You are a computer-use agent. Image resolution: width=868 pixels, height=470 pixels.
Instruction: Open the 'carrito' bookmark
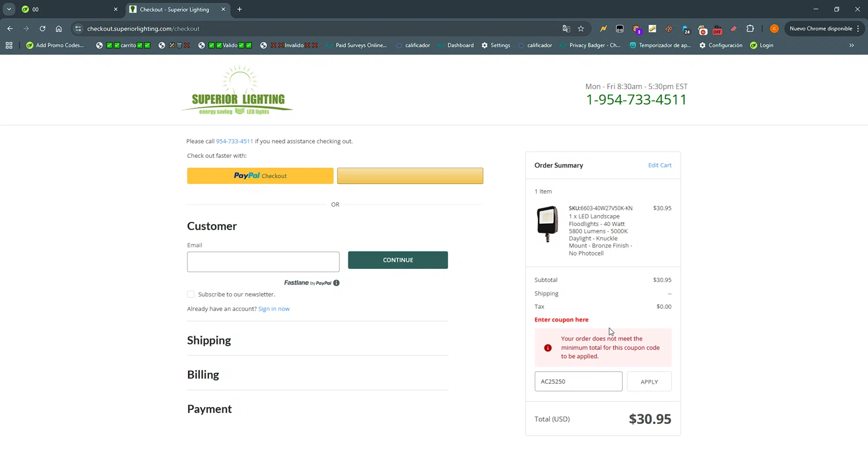[123, 45]
